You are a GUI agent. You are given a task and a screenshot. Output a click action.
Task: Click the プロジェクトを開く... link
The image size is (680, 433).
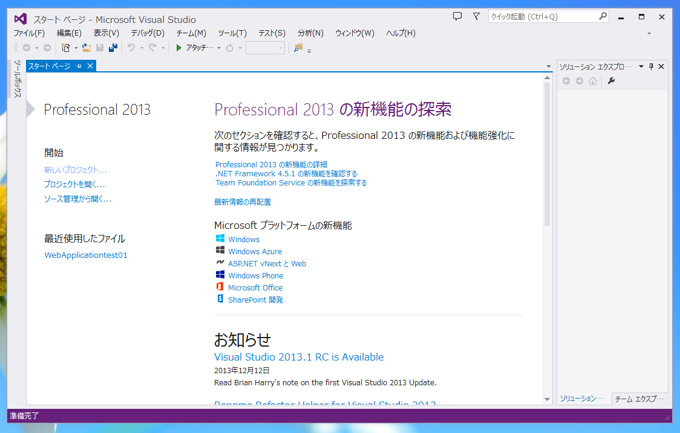pyautogui.click(x=74, y=184)
